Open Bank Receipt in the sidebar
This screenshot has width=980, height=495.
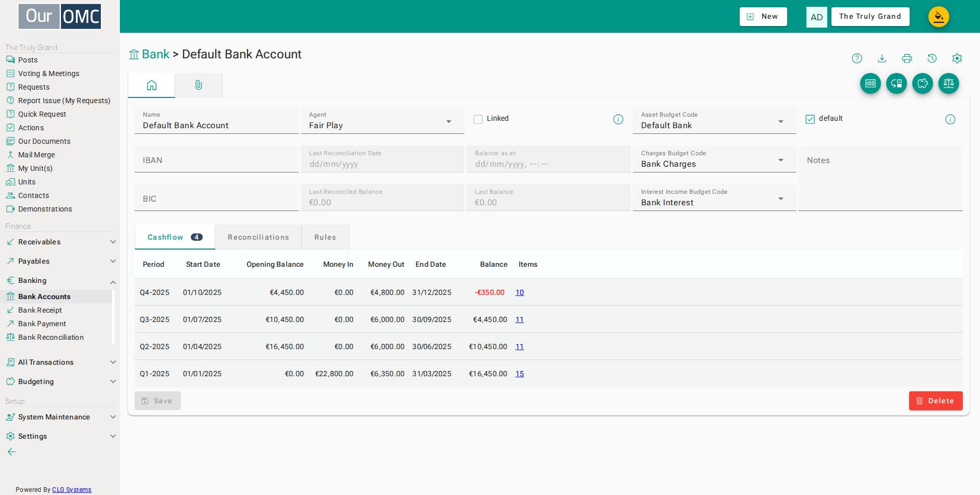pyautogui.click(x=40, y=310)
